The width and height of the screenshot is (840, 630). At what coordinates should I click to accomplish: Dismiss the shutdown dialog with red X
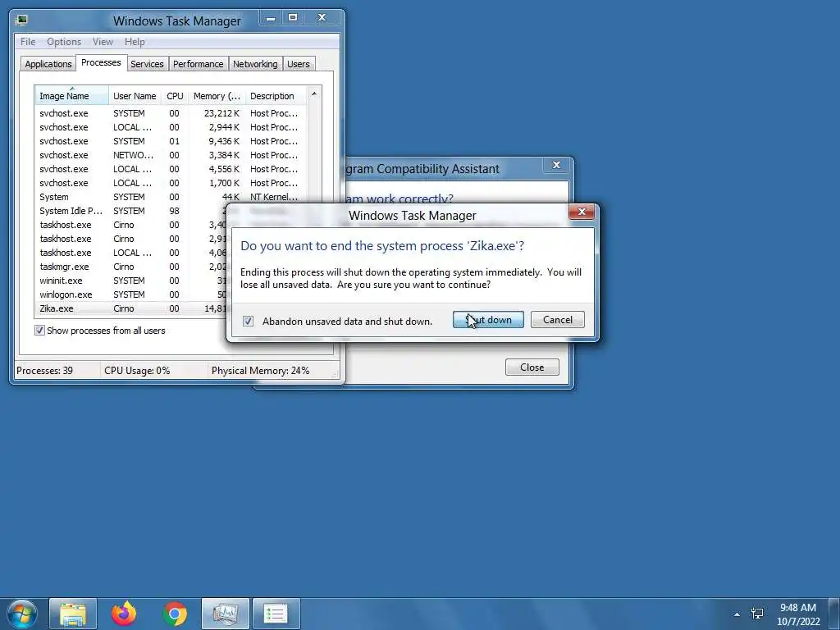(x=582, y=212)
